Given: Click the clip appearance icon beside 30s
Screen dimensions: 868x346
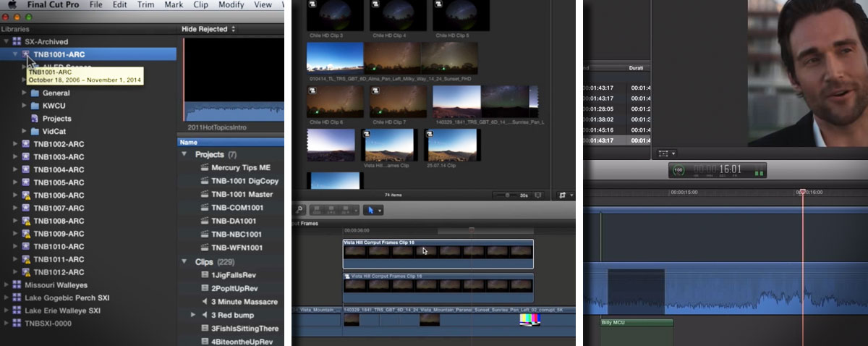Looking at the screenshot, I should tap(537, 195).
